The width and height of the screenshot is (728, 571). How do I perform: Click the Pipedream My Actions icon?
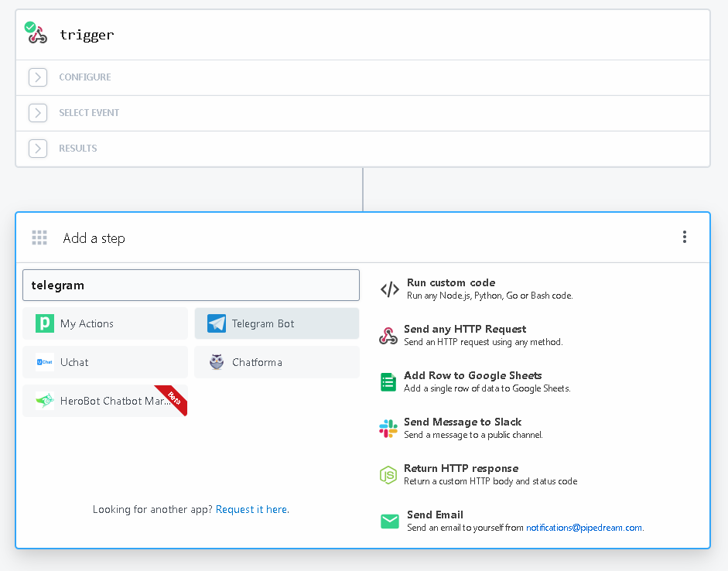[45, 323]
